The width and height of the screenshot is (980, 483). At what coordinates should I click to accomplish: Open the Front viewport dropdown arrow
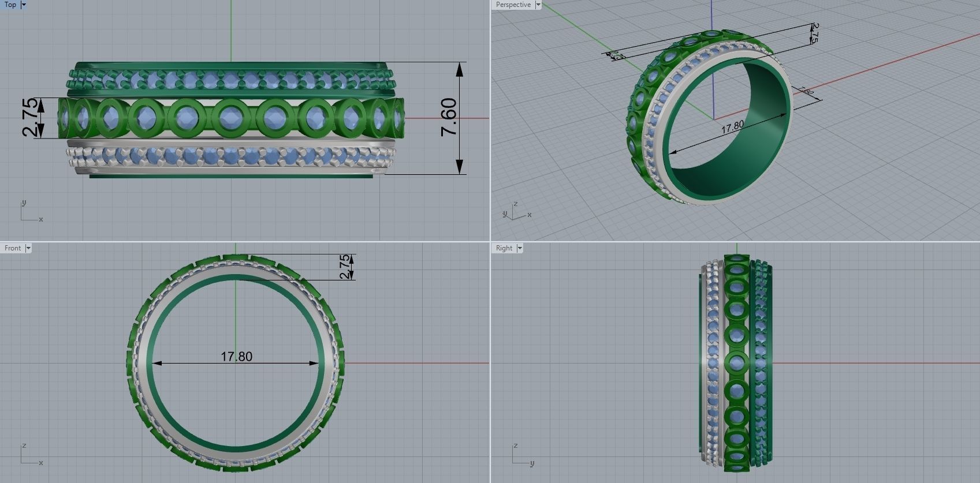(28, 248)
